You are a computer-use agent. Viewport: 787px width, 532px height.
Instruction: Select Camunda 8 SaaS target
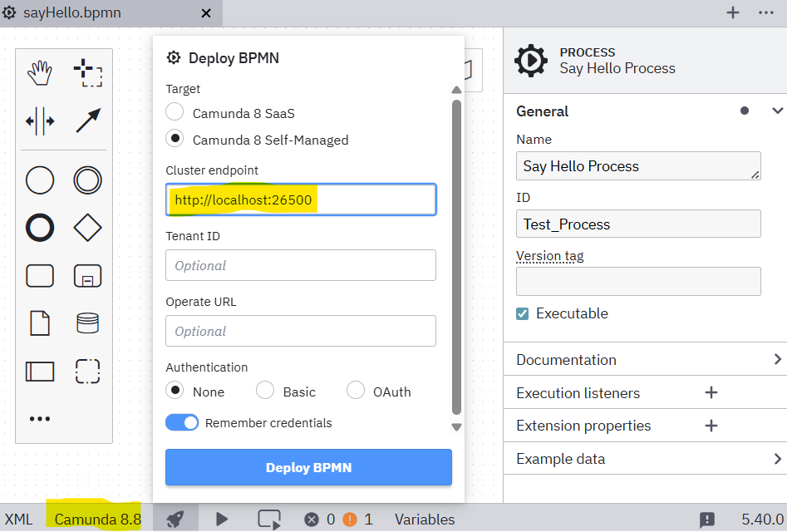[x=175, y=112]
